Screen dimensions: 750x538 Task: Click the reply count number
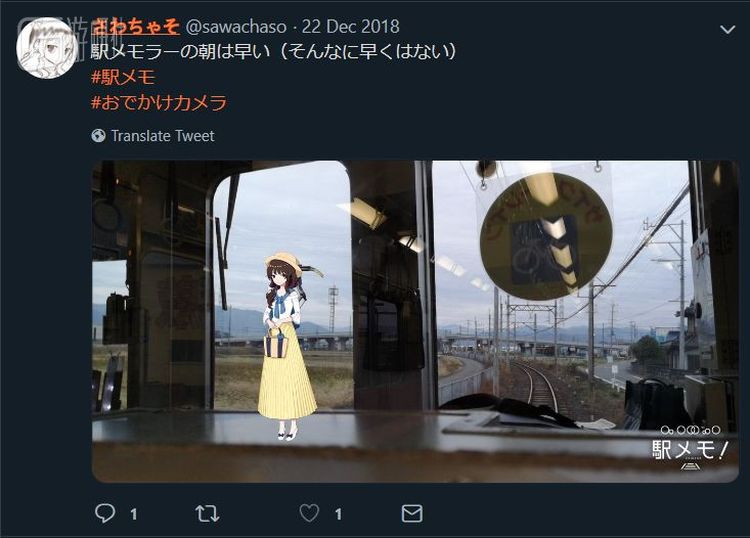[133, 515]
